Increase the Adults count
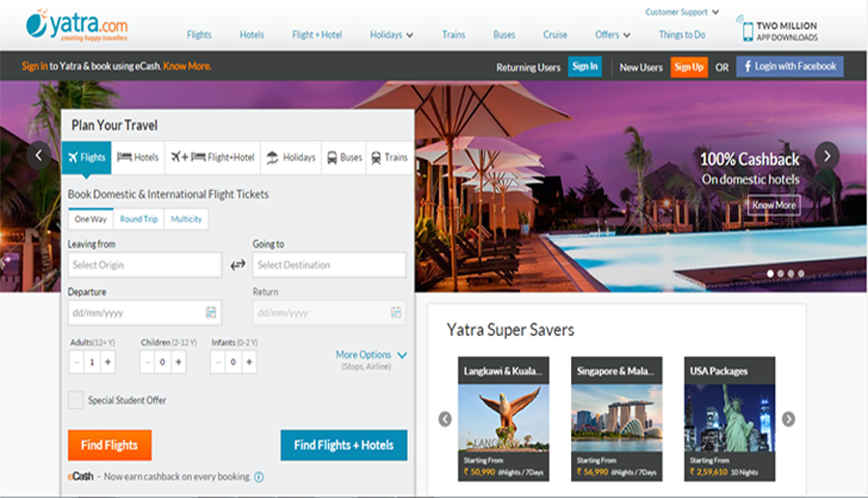The height and width of the screenshot is (498, 868). coord(108,362)
